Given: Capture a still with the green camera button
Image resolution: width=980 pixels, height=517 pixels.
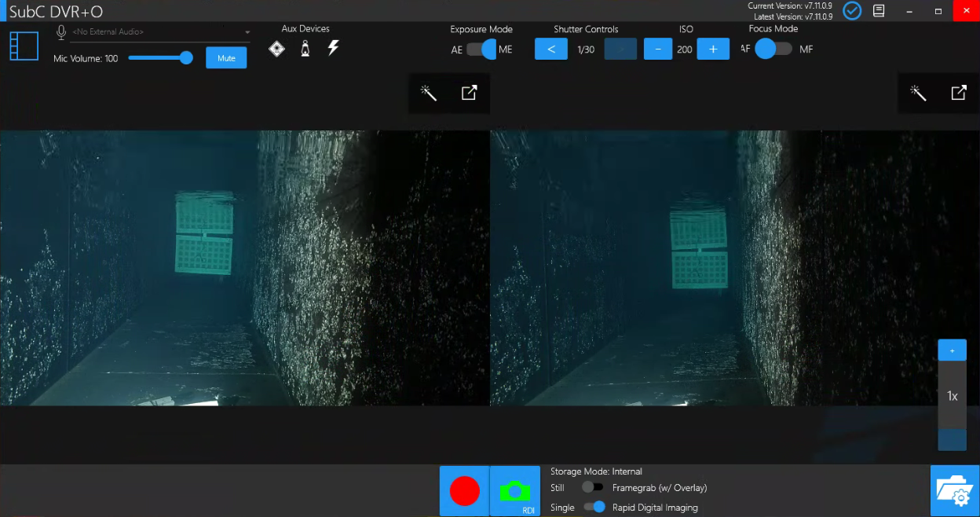Looking at the screenshot, I should 515,491.
